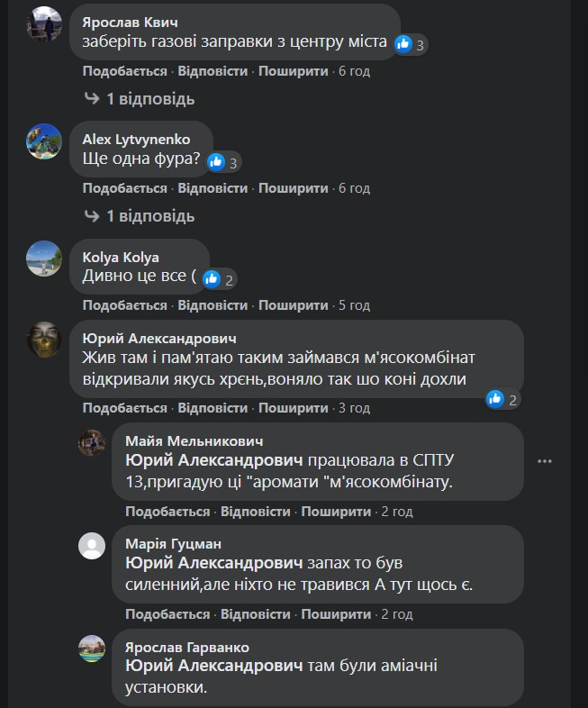Screen dimensions: 588x708
Task: Click Марія Гуцман default avatar
Action: pyautogui.click(x=92, y=546)
